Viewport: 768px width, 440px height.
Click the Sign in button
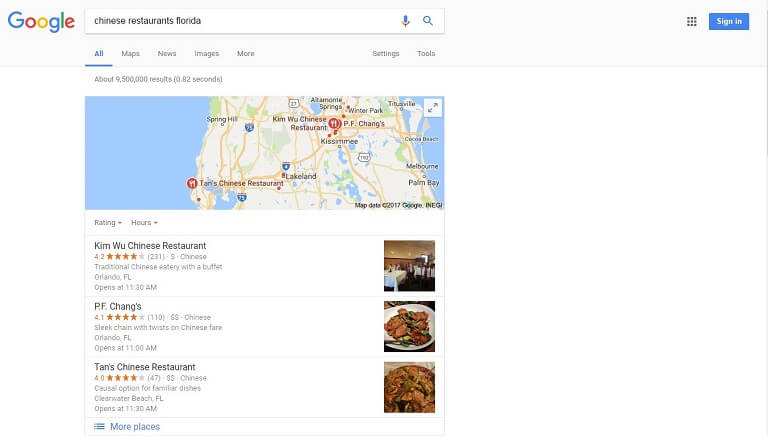click(x=729, y=22)
